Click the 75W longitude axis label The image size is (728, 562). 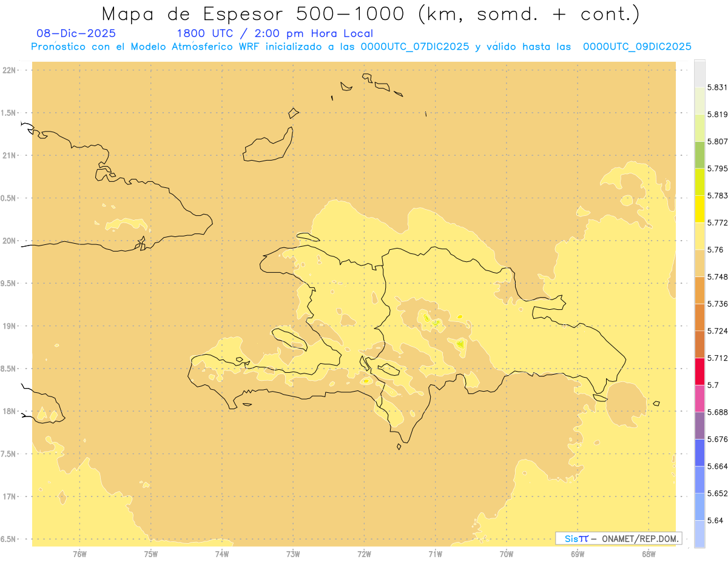click(x=151, y=554)
